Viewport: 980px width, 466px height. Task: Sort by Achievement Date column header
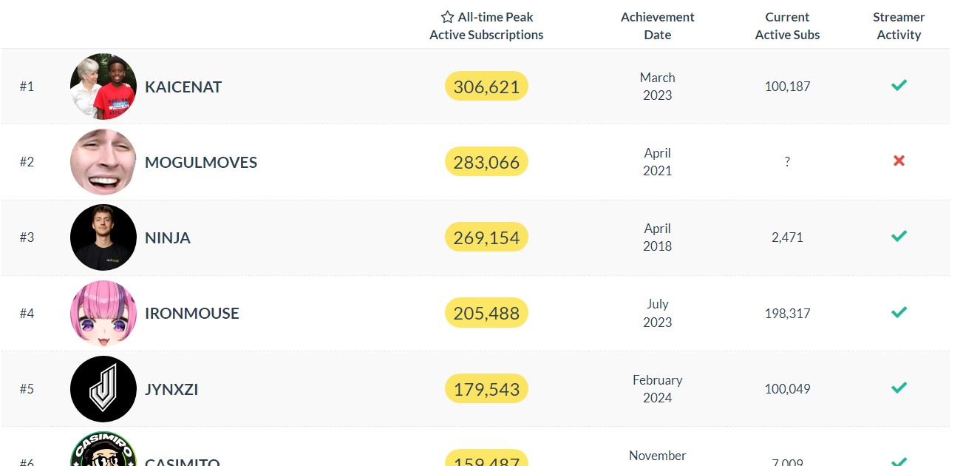(x=657, y=26)
